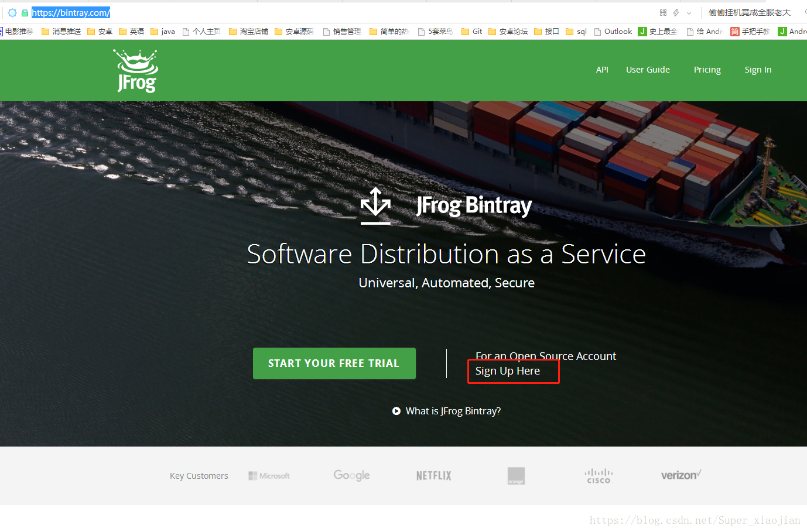This screenshot has height=532, width=807.
Task: Click the Key Customers label
Action: tap(199, 476)
